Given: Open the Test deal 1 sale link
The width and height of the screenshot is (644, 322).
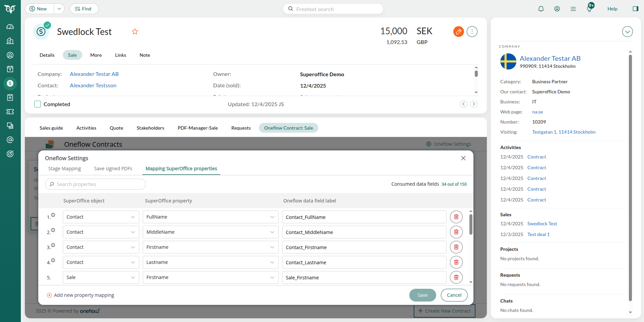Looking at the screenshot, I should point(539,234).
